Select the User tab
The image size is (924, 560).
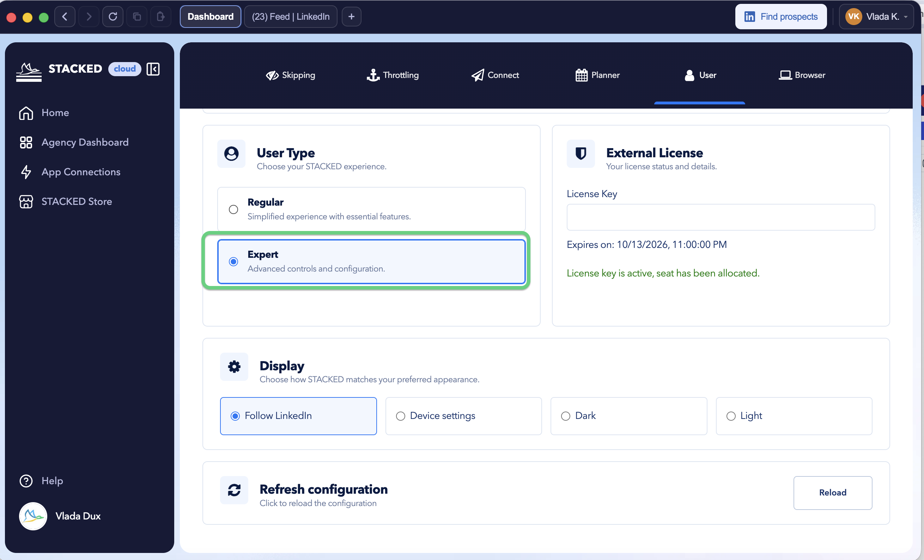click(700, 75)
